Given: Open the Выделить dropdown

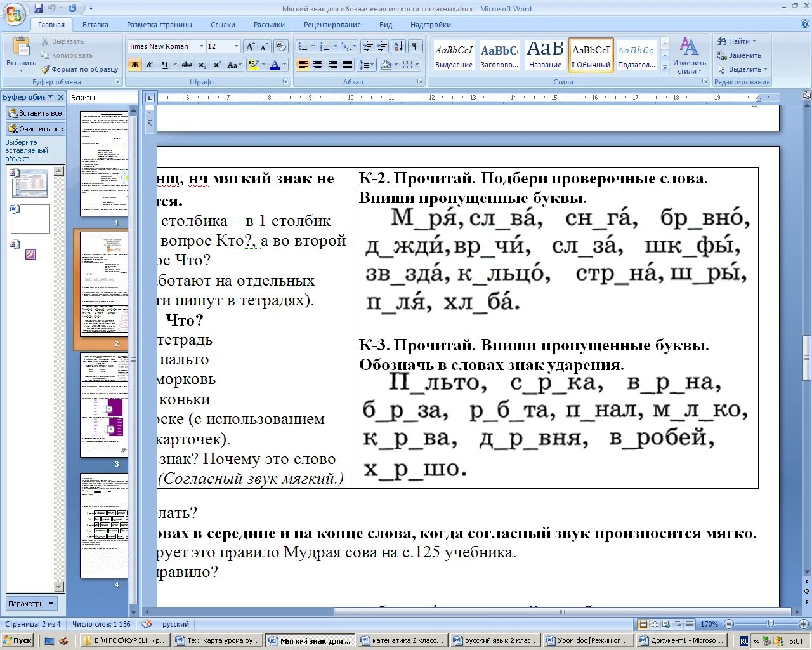Looking at the screenshot, I should pyautogui.click(x=742, y=69).
